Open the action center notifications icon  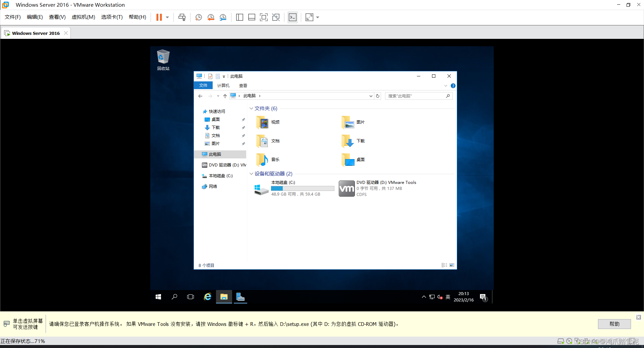(x=483, y=297)
